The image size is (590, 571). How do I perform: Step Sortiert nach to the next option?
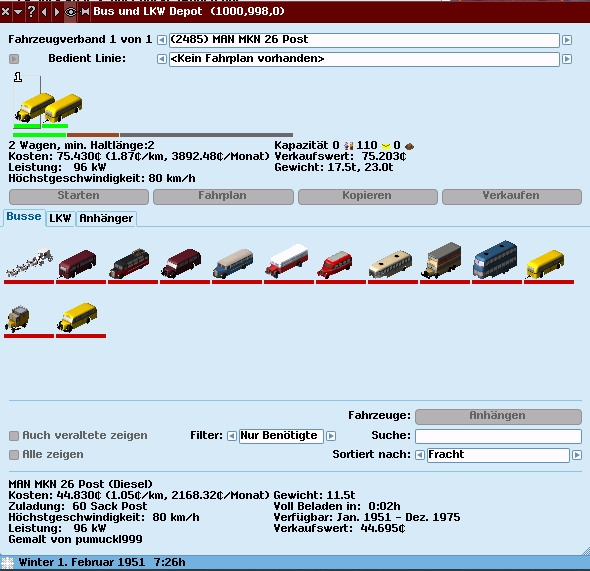[577, 455]
